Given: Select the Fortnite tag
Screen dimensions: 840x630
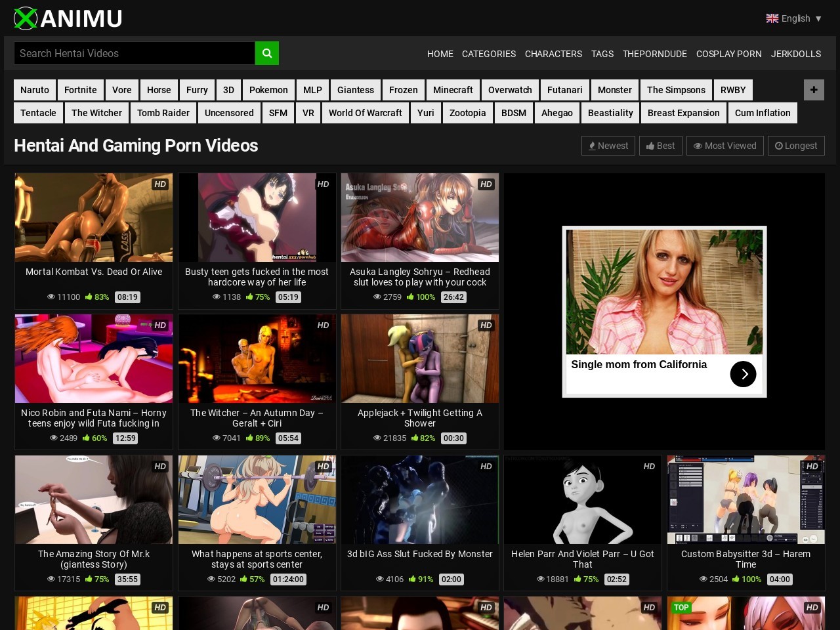Looking at the screenshot, I should tap(81, 90).
